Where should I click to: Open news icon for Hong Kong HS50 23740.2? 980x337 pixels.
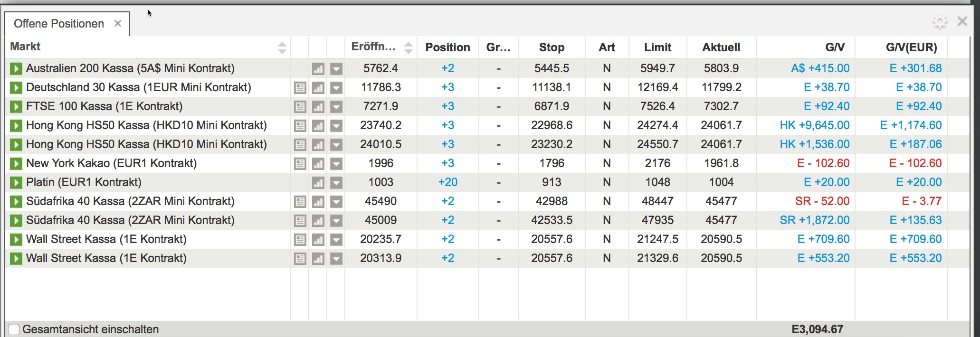tap(300, 126)
